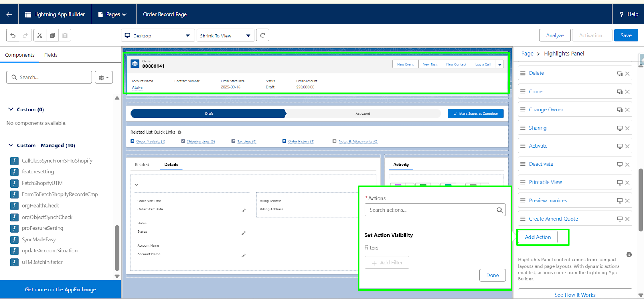The height and width of the screenshot is (299, 644).
Task: Go back using the header arrow
Action: pyautogui.click(x=9, y=14)
